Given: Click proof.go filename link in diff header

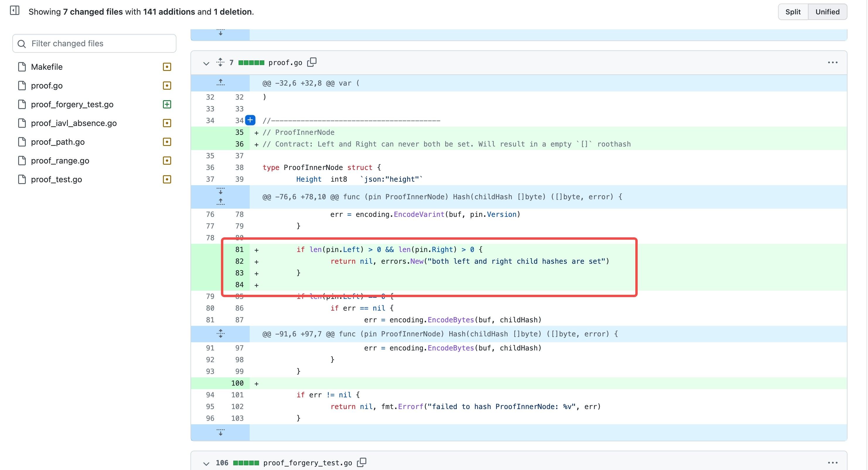Looking at the screenshot, I should [x=285, y=63].
